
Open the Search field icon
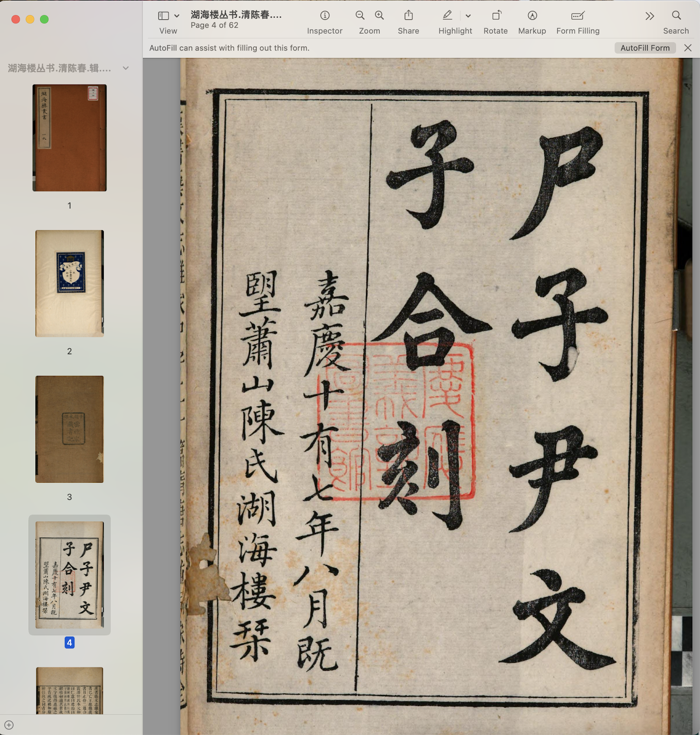point(676,16)
